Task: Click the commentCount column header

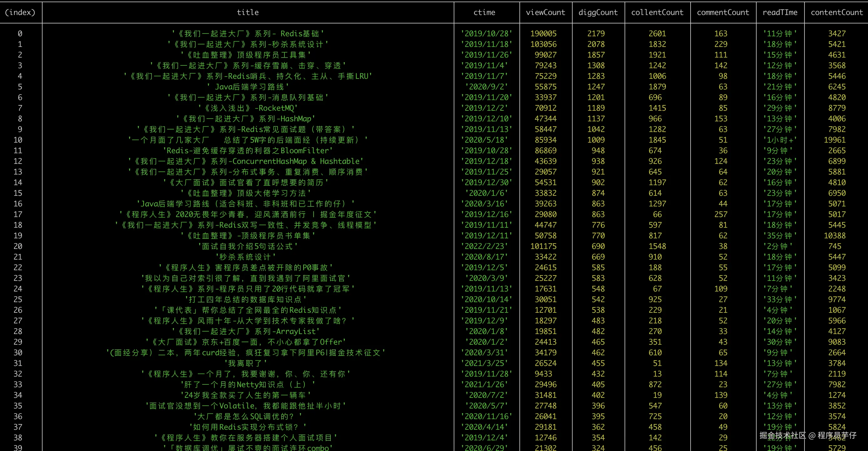Action: click(723, 13)
